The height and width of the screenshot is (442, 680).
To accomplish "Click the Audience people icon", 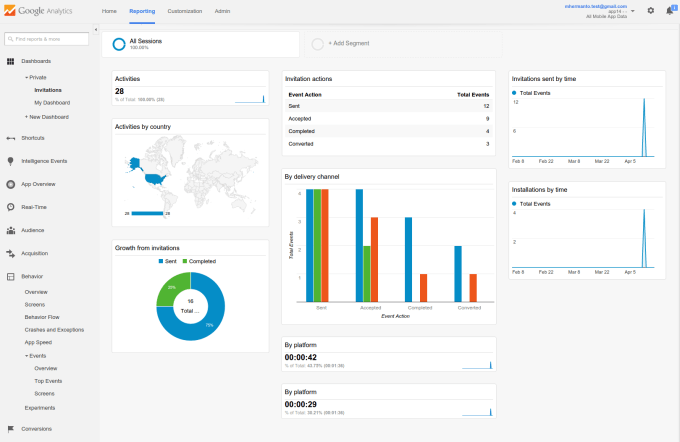I will (10, 230).
